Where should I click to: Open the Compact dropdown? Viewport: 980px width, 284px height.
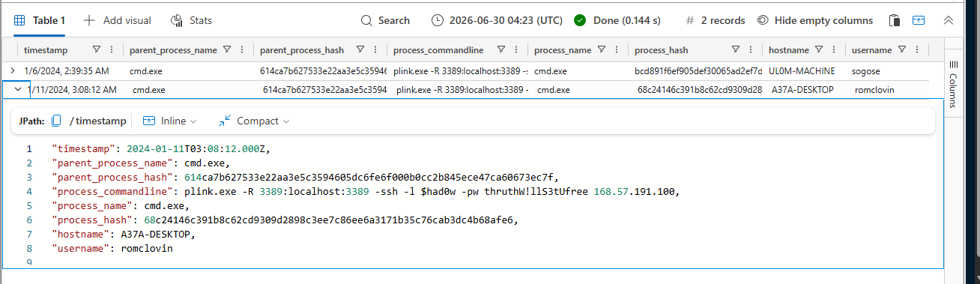(x=253, y=121)
